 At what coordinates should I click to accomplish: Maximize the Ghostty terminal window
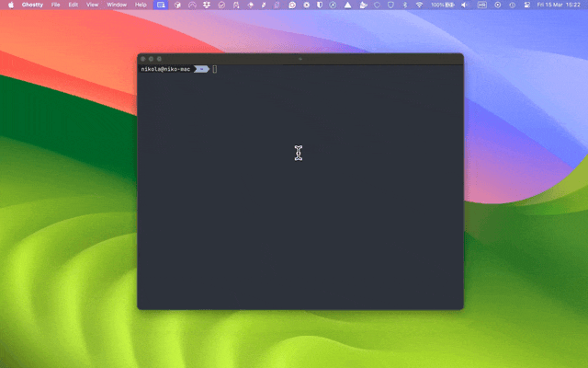point(159,59)
